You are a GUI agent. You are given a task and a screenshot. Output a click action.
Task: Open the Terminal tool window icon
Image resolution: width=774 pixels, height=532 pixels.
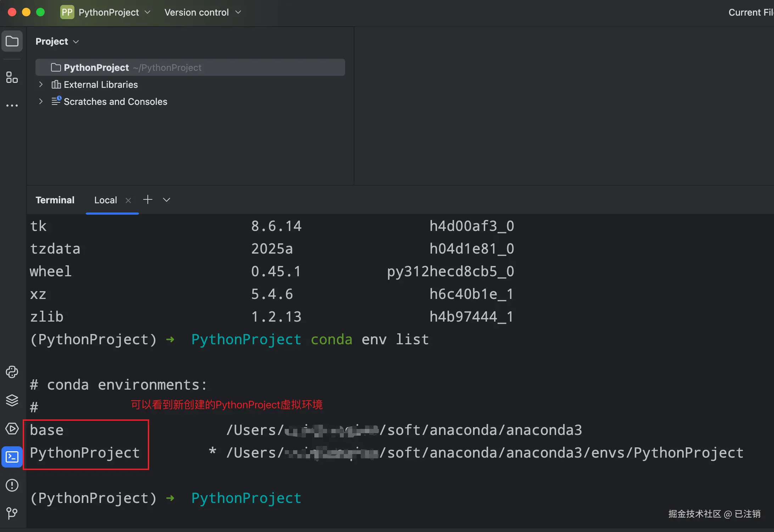tap(12, 457)
